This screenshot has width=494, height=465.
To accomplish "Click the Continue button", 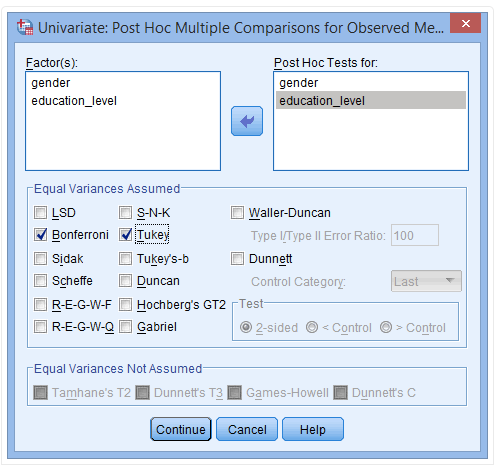I will [x=181, y=429].
